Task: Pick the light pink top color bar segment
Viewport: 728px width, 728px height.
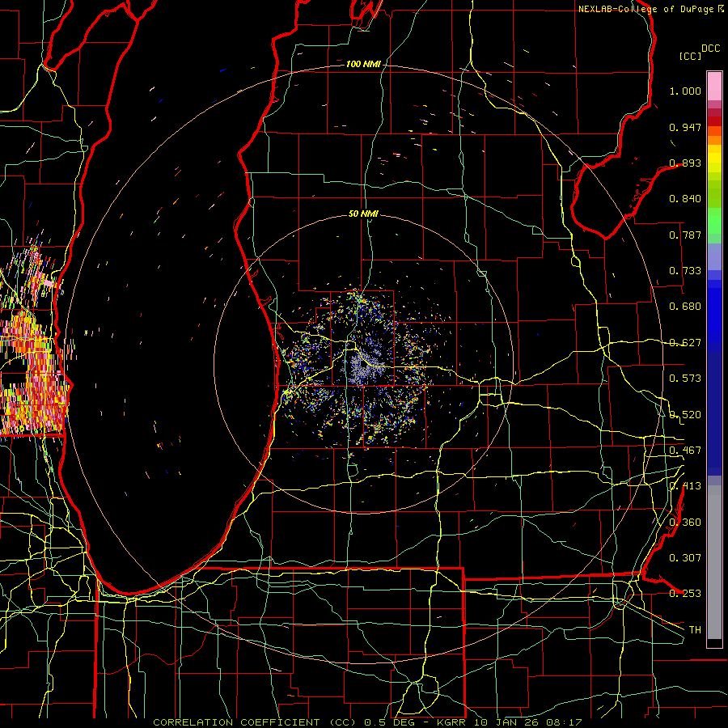Action: click(714, 87)
